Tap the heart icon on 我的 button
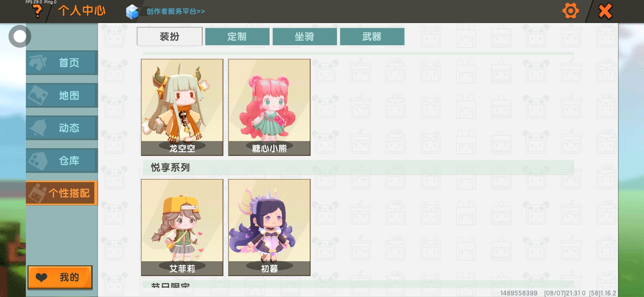Image resolution: width=644 pixels, height=297 pixels. [x=42, y=277]
